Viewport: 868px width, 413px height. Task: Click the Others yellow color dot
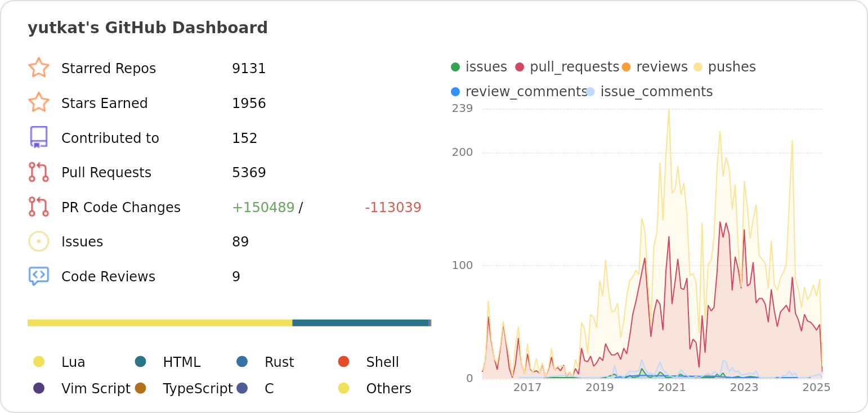(x=344, y=388)
